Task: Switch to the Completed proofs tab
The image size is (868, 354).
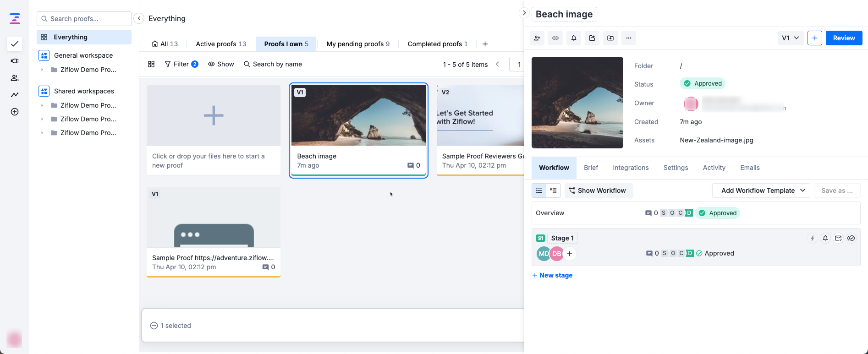Action: pyautogui.click(x=437, y=44)
